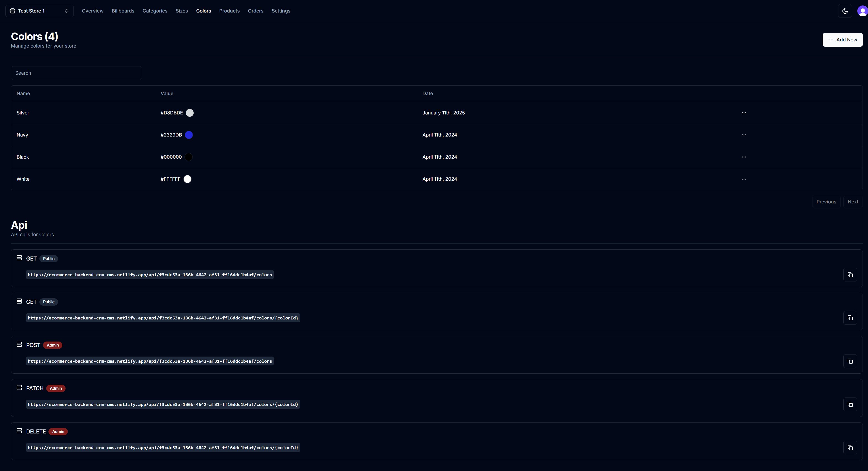Go to the Products nav tab

[229, 11]
